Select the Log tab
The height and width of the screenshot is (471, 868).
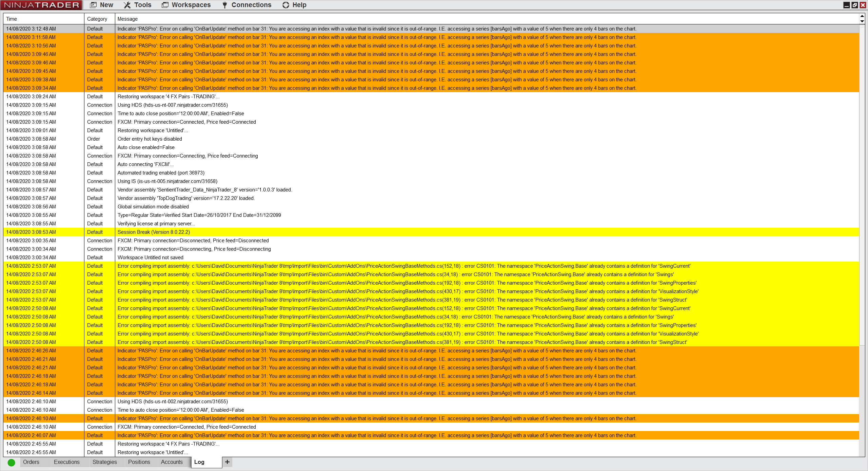tap(206, 462)
